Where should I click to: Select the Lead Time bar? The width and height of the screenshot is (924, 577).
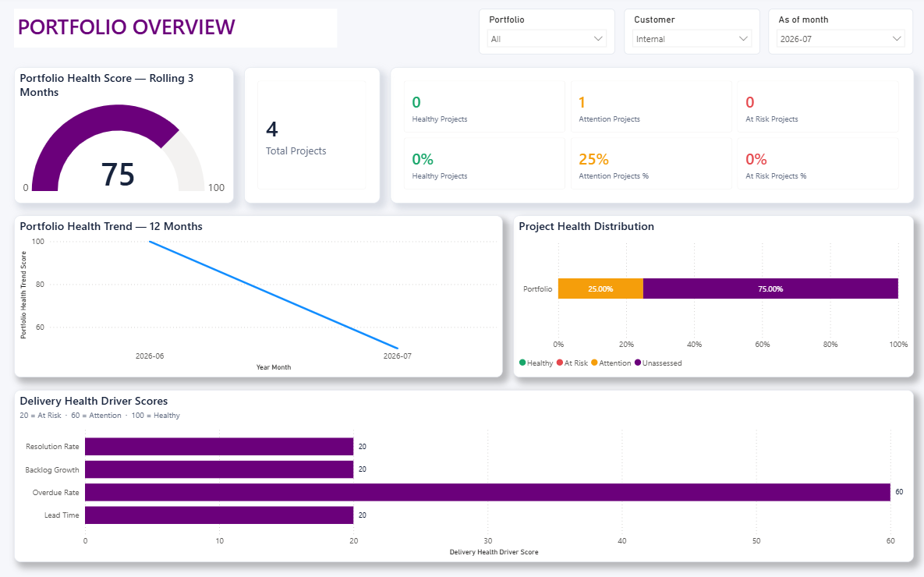pyautogui.click(x=219, y=515)
